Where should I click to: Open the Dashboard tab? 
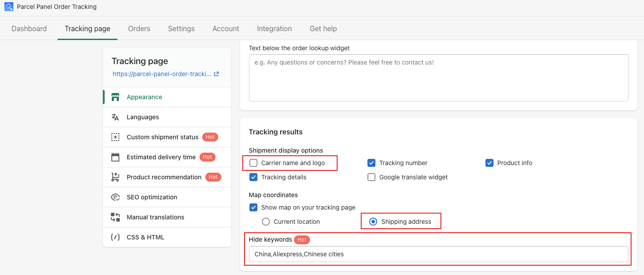pyautogui.click(x=29, y=28)
